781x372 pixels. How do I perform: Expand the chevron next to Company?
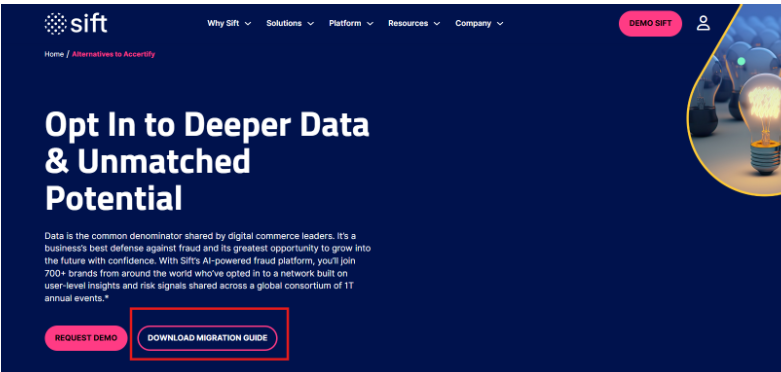[500, 24]
